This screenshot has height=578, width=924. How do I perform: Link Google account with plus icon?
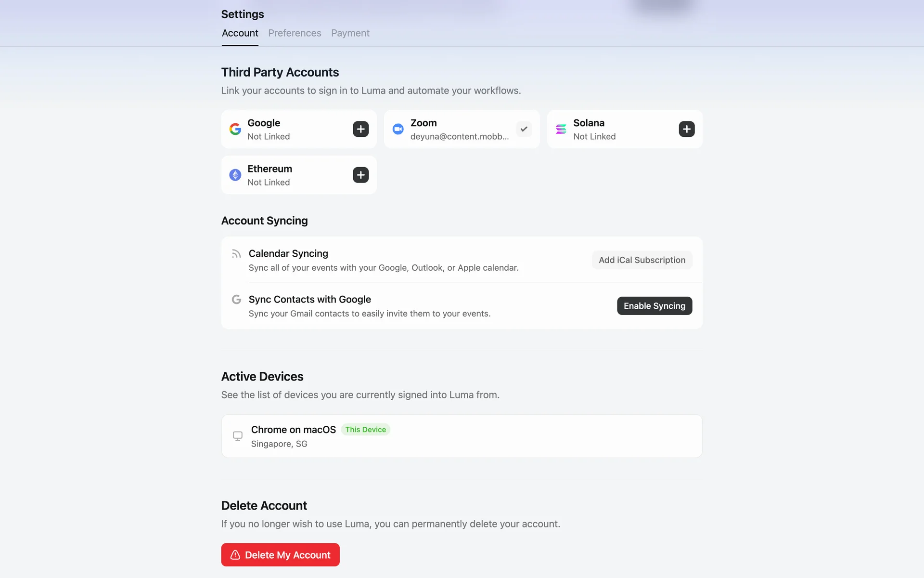pyautogui.click(x=360, y=129)
